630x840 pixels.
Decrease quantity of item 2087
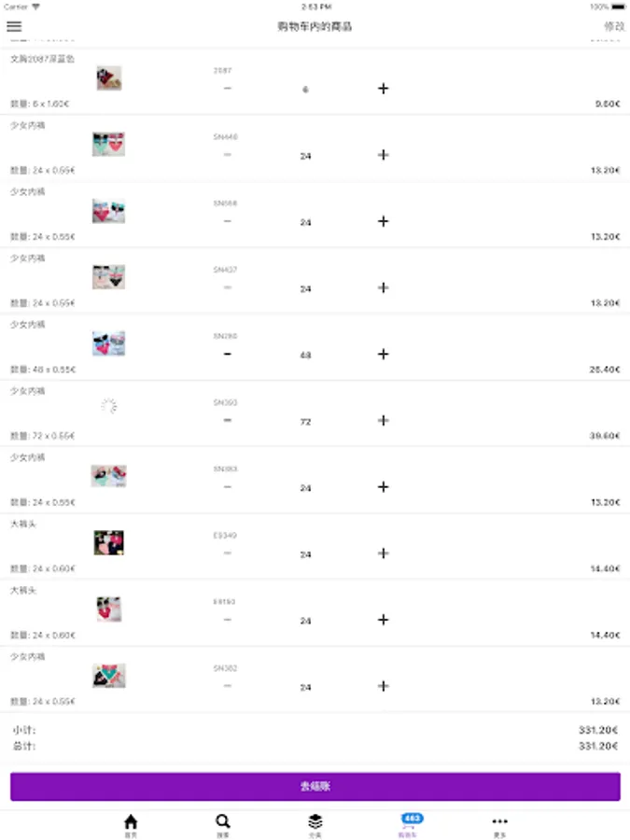(228, 89)
